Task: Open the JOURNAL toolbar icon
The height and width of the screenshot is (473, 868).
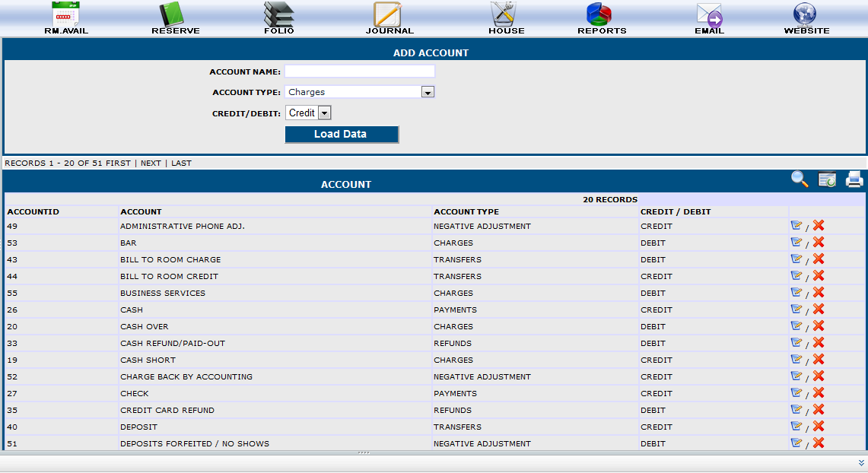Action: [389, 17]
